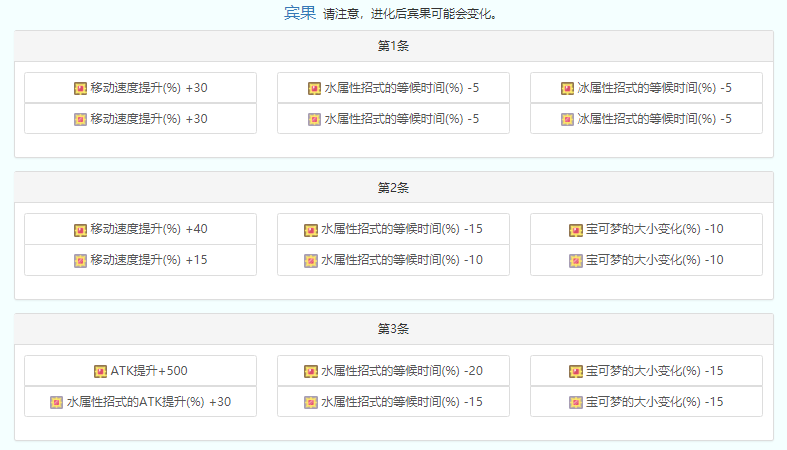Click the icon beside 移动速度提升(%) +15
The height and width of the screenshot is (450, 787).
pos(80,261)
